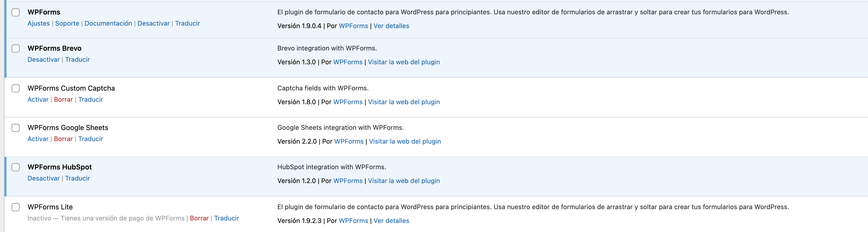Screen dimensions: 868x232
Task: Activate the WPForms Google Sheets plugin
Action: [x=38, y=139]
